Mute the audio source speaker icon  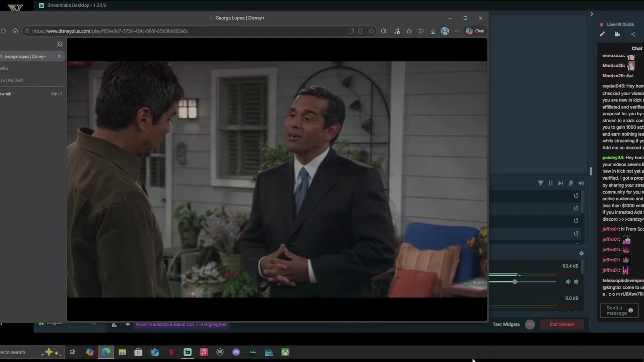coord(568,282)
